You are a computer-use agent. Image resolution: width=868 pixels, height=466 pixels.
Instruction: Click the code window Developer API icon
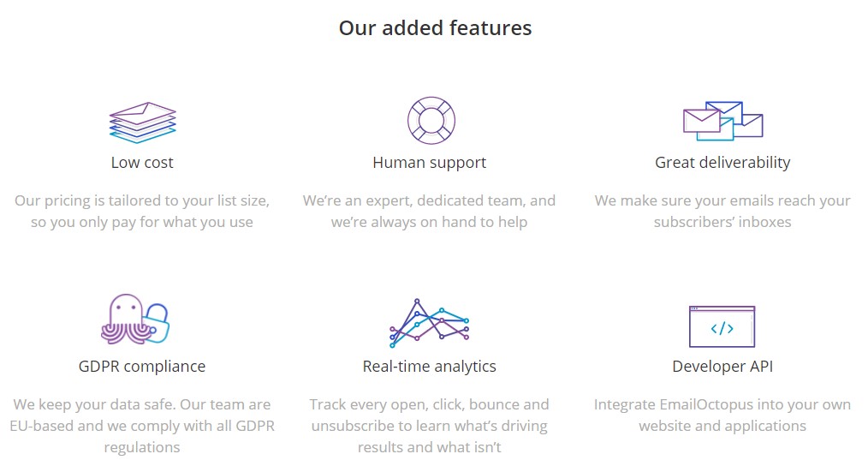click(722, 326)
